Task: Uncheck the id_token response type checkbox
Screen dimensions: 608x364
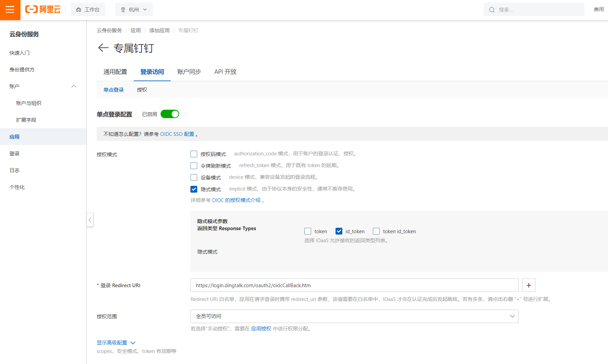Action: pos(339,231)
